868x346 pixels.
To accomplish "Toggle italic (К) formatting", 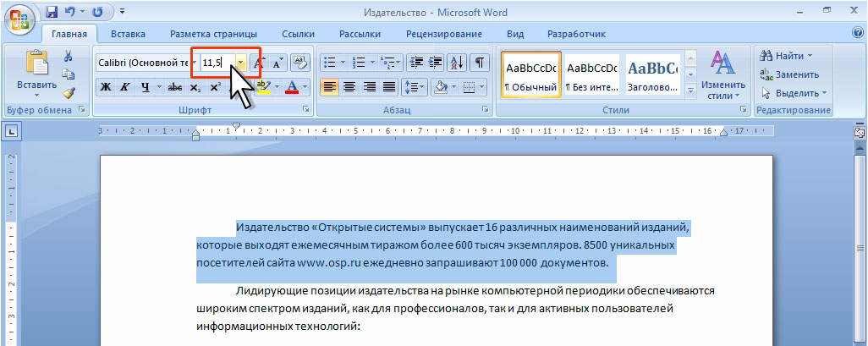I will coord(125,87).
